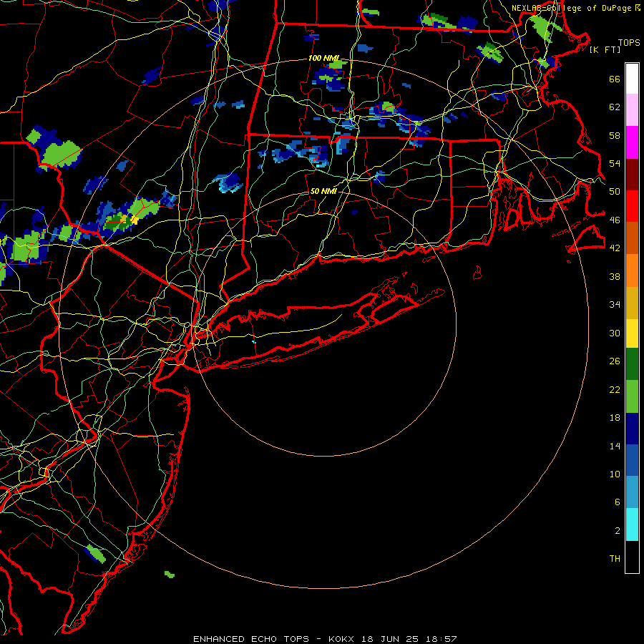
Task: Click the '2' legend value
Action: (618, 531)
